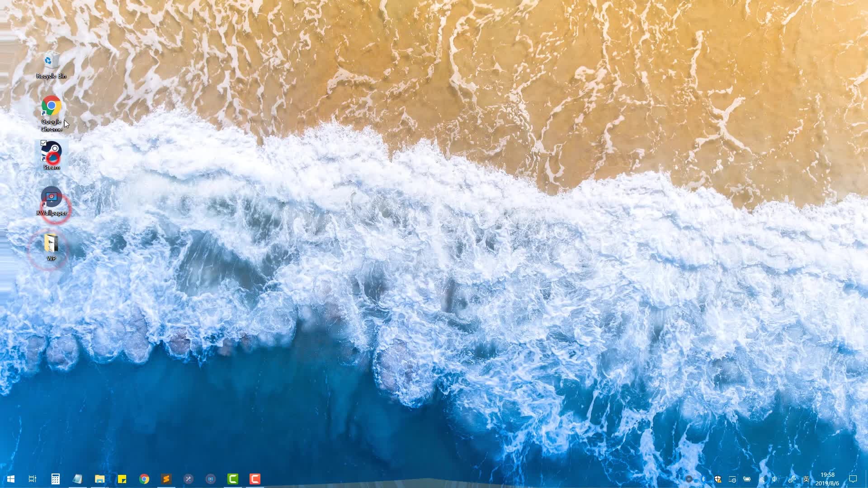868x488 pixels.
Task: Open the Bluetooth tray icon
Action: [703, 479]
